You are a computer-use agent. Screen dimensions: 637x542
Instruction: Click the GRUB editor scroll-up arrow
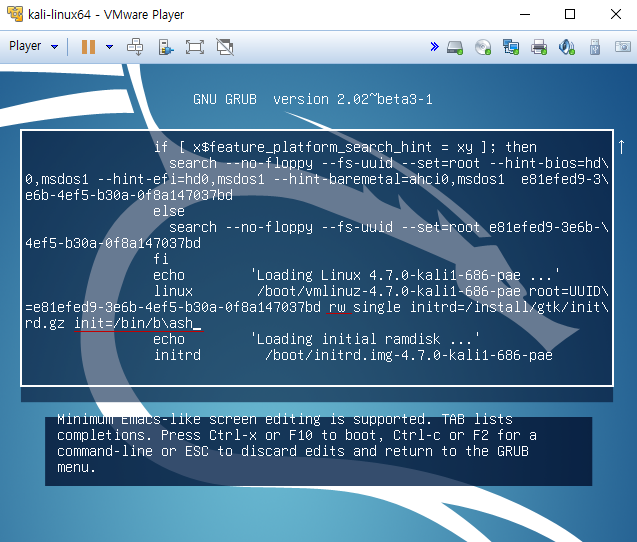621,147
